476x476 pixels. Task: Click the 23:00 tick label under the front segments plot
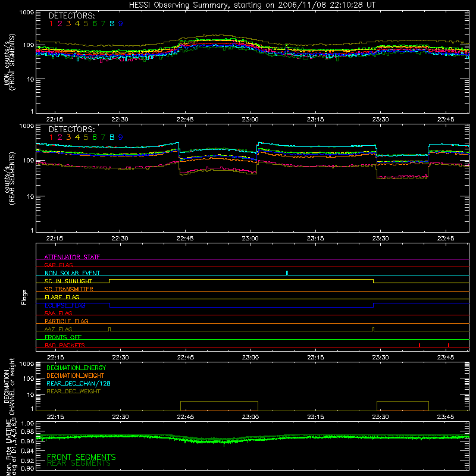pyautogui.click(x=250, y=120)
